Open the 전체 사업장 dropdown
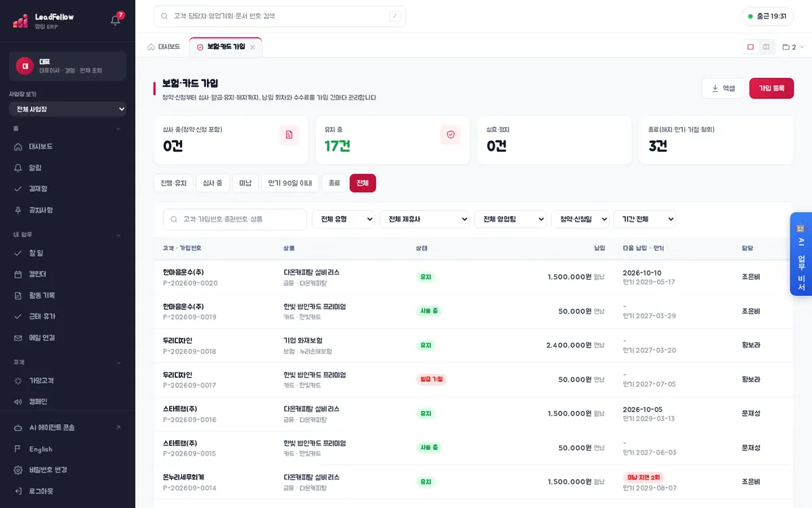Viewport: 812px width, 508px height. 68,109
